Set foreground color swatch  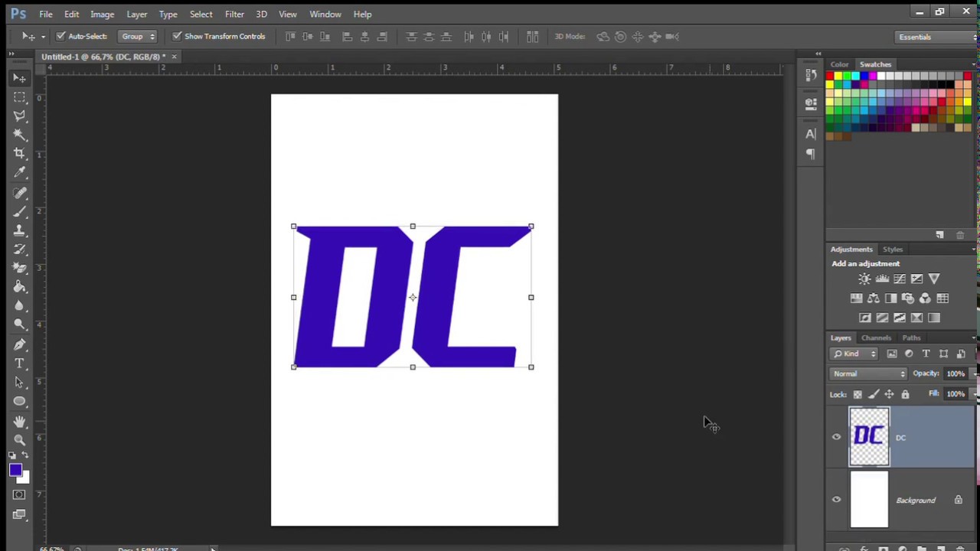pyautogui.click(x=15, y=470)
